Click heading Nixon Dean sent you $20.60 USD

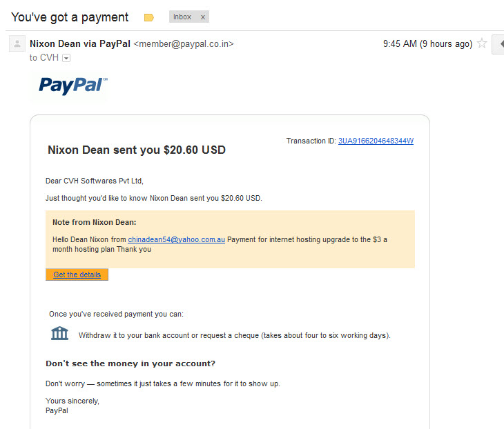137,150
